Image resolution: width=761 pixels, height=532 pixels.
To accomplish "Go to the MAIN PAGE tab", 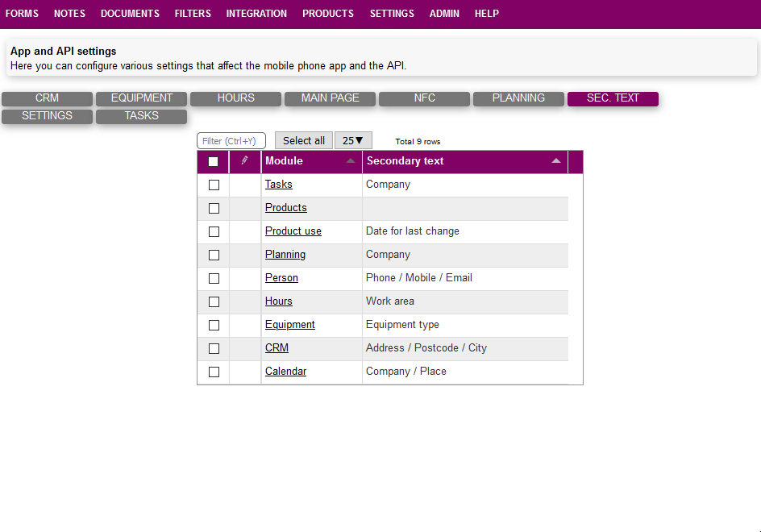I will (x=330, y=98).
